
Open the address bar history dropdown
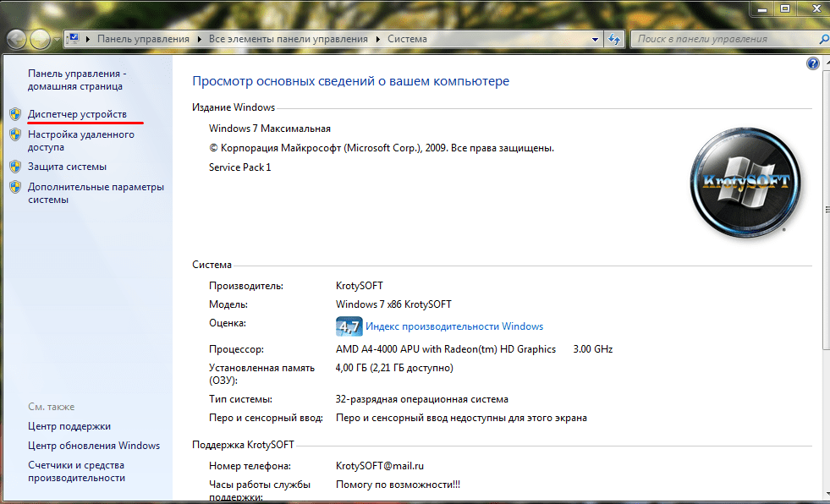pyautogui.click(x=595, y=39)
